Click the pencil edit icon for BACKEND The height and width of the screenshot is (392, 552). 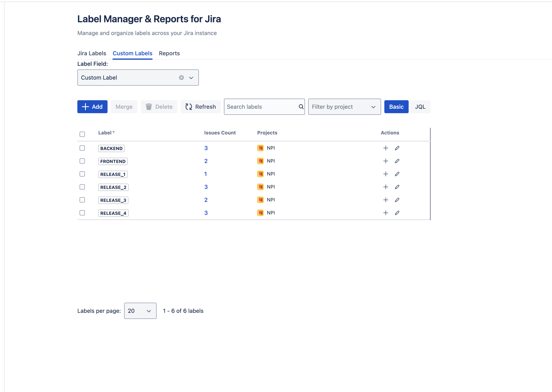(397, 148)
